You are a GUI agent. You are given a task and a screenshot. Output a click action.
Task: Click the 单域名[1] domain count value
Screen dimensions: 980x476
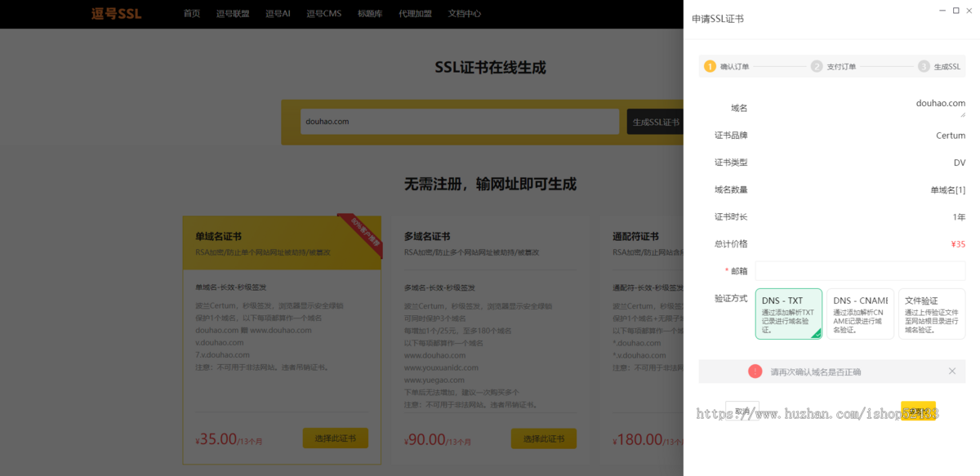point(948,189)
